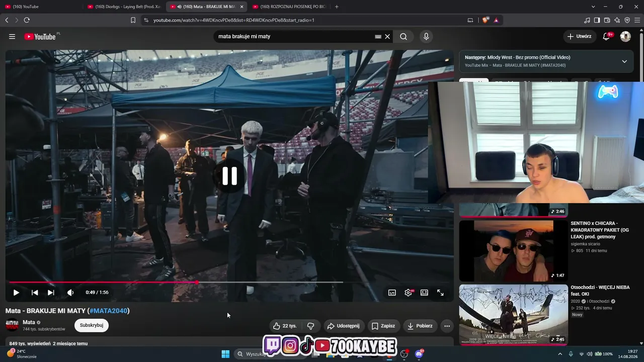Open the Utwórz create menu

pos(579,37)
